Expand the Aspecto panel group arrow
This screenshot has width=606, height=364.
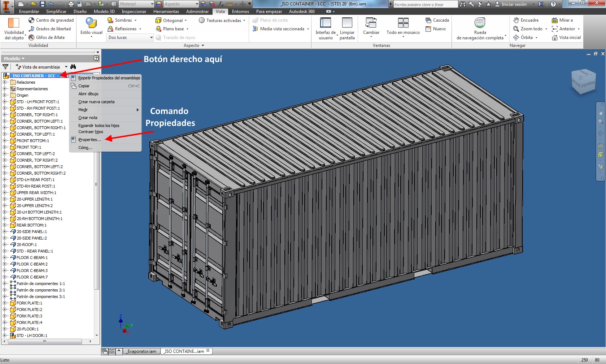pos(203,45)
